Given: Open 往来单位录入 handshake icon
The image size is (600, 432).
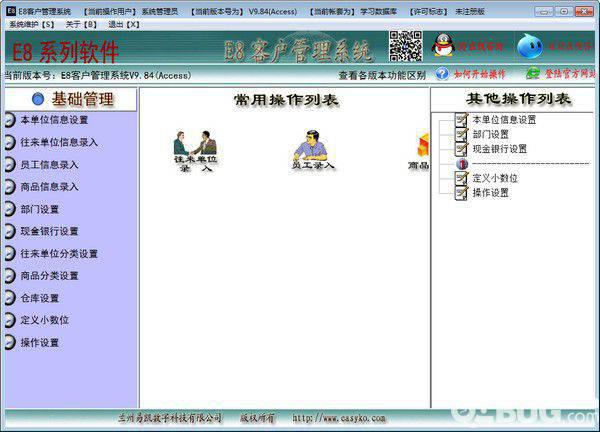Looking at the screenshot, I should click(x=196, y=151).
